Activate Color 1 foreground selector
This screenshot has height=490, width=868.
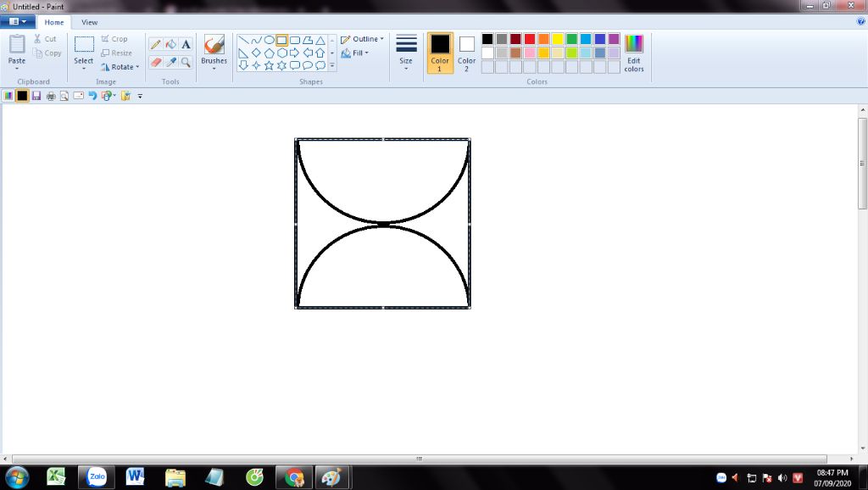pos(440,53)
